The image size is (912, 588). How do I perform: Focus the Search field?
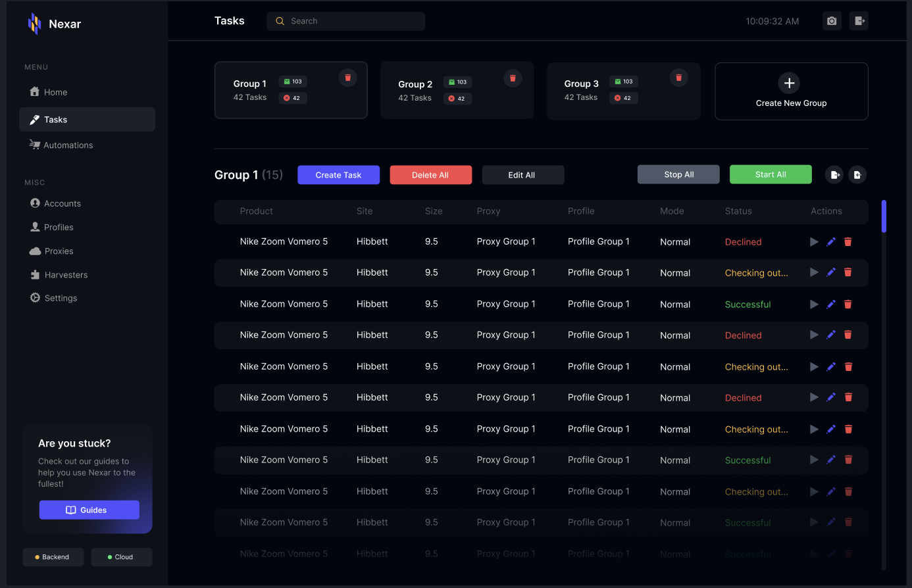345,21
